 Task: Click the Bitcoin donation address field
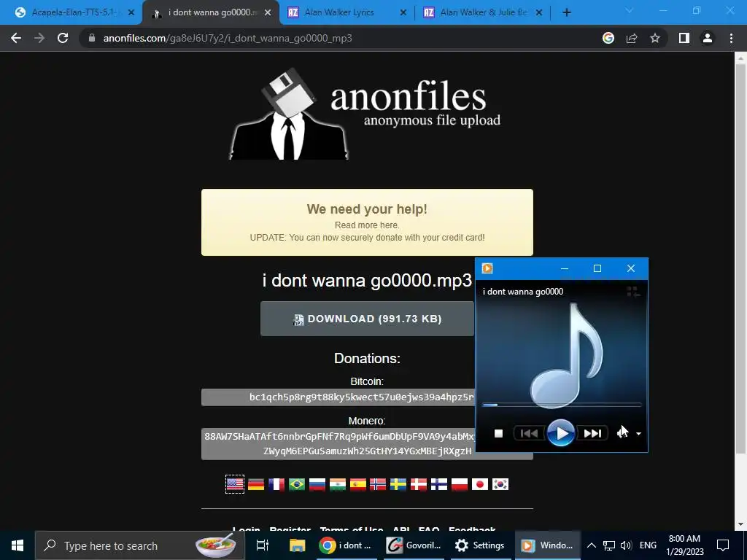338,397
